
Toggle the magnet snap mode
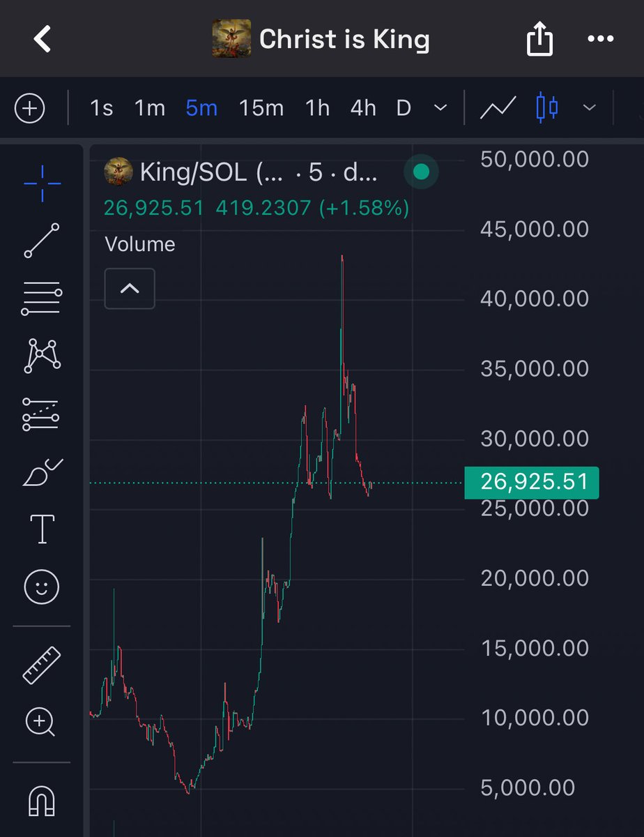[x=43, y=800]
